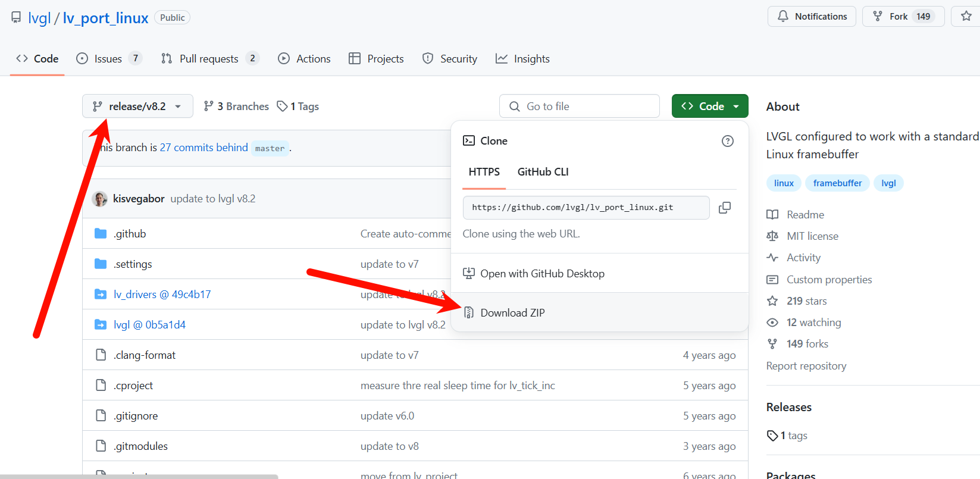Toggle the green Code dropdown button

[x=710, y=106]
